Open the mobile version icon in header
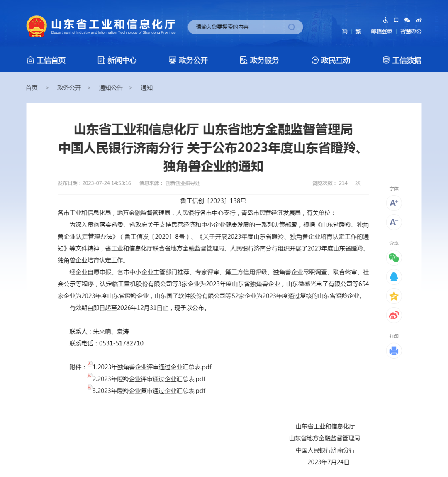 click(396, 20)
